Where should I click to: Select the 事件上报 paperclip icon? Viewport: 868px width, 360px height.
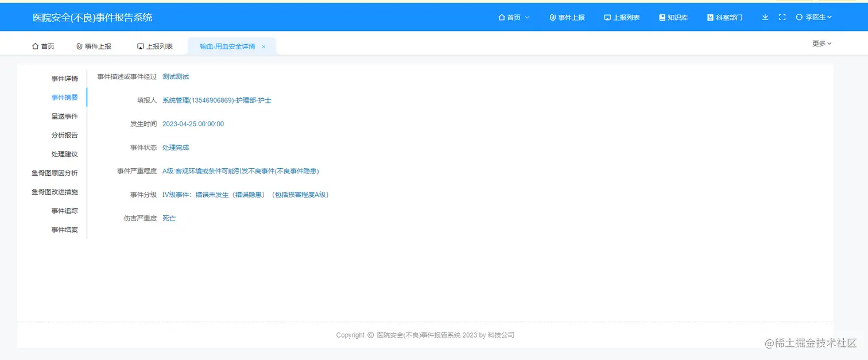click(553, 17)
